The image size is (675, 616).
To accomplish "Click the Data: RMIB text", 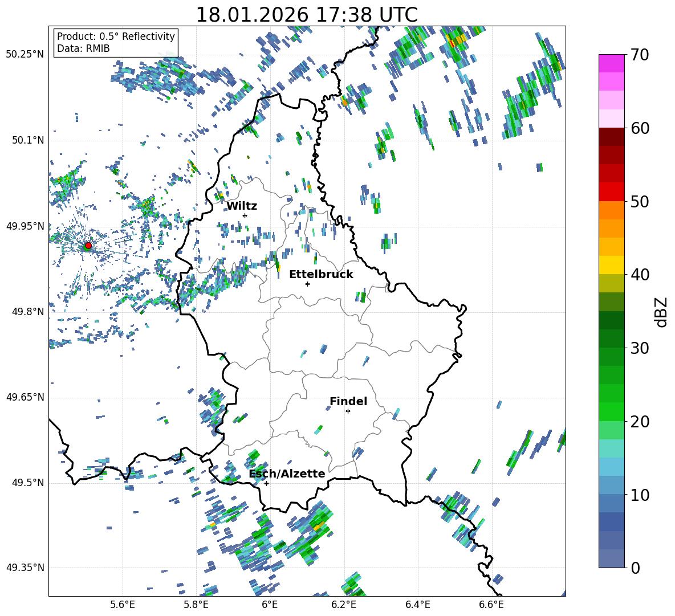I will (83, 48).
